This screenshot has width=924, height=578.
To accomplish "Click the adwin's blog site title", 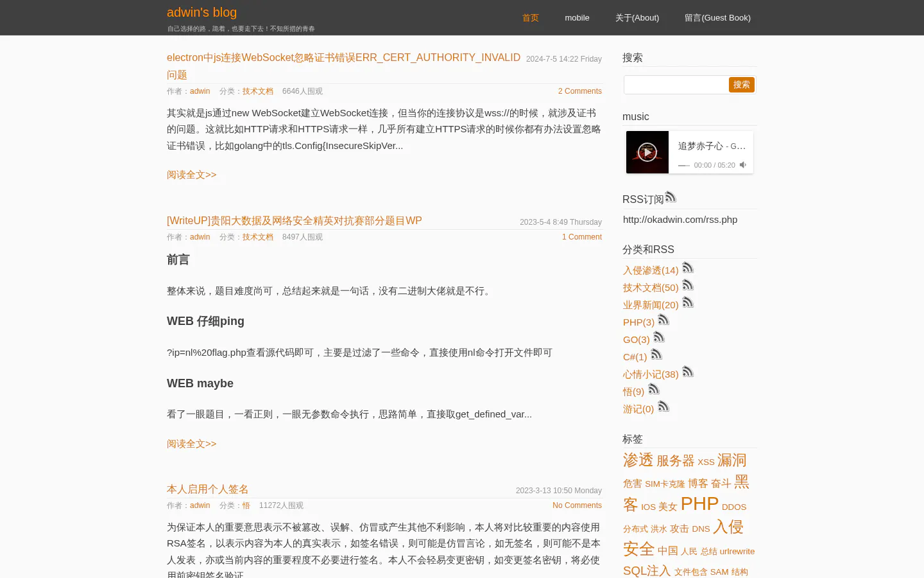I will pyautogui.click(x=201, y=12).
